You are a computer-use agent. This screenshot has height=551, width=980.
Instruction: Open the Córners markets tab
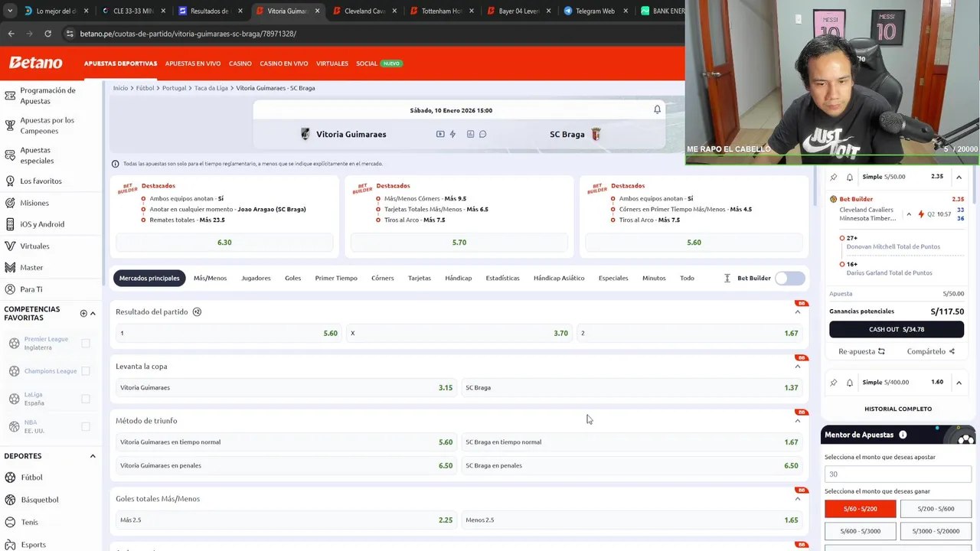(x=382, y=278)
